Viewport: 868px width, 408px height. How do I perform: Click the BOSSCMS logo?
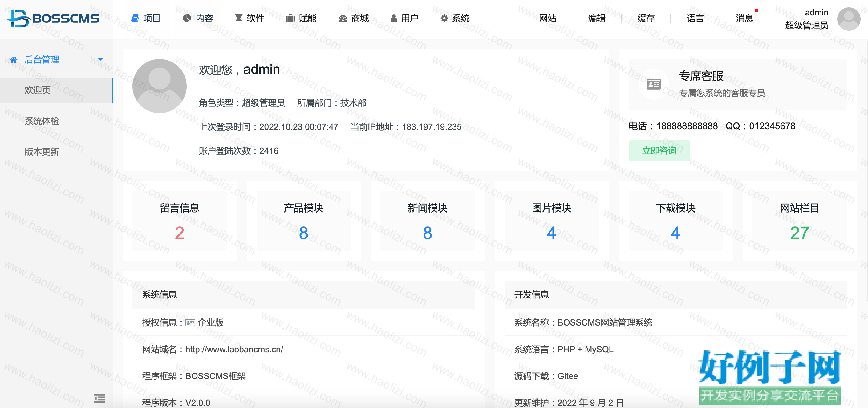tap(53, 18)
